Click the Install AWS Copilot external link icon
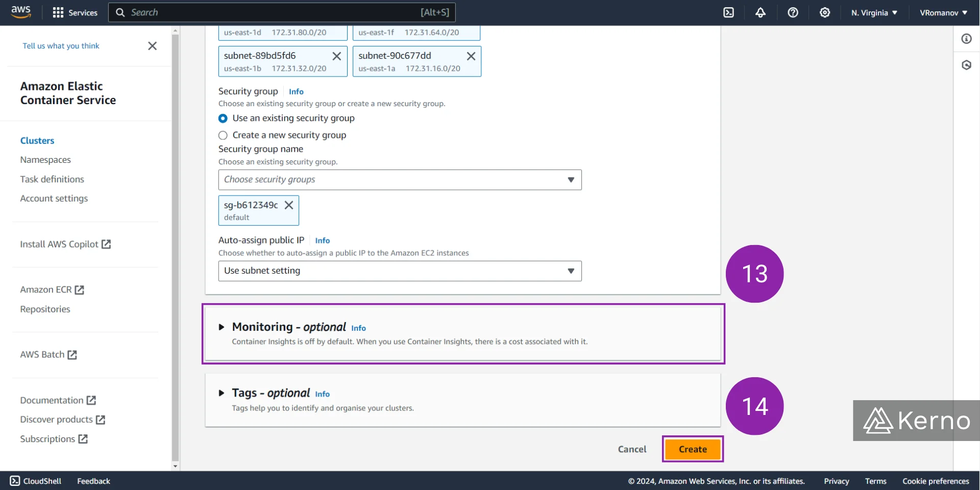The height and width of the screenshot is (490, 980). click(106, 244)
